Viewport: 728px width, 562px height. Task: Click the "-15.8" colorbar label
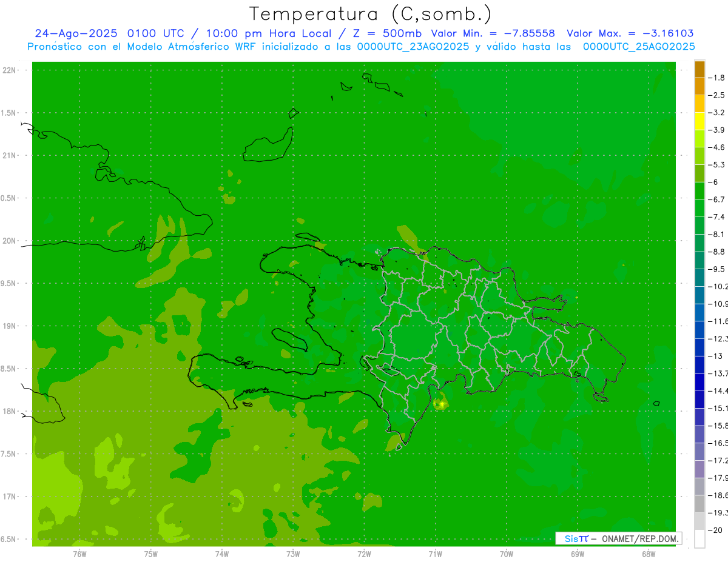click(x=718, y=425)
